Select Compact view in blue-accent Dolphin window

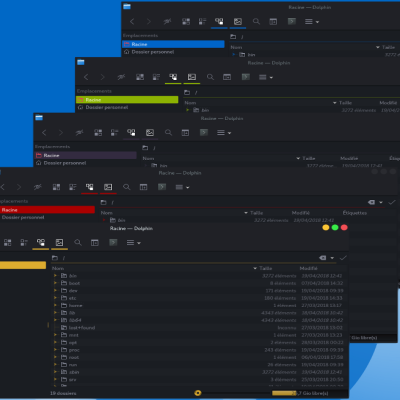pyautogui.click(x=202, y=22)
